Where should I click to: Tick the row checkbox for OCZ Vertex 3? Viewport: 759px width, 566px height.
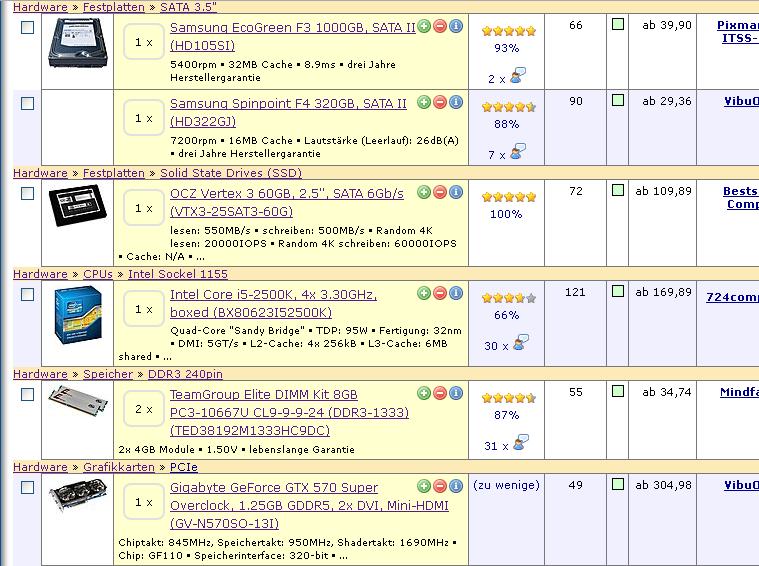coord(28,194)
